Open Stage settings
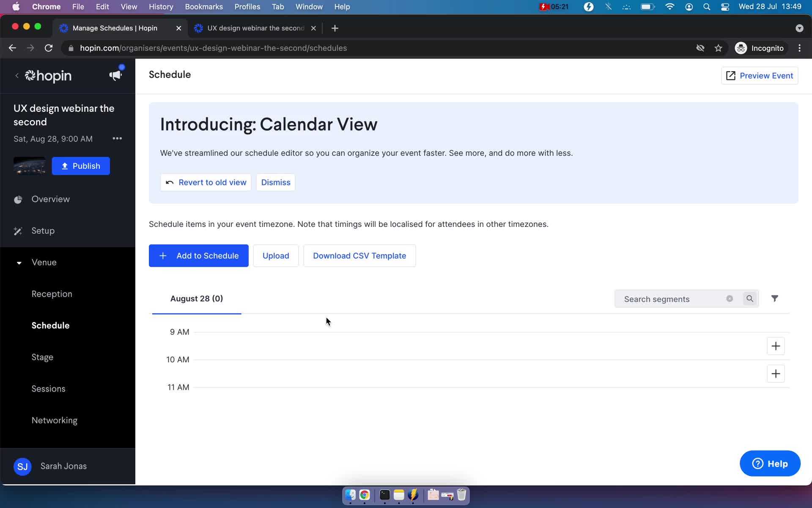Viewport: 812px width, 508px height. click(42, 357)
